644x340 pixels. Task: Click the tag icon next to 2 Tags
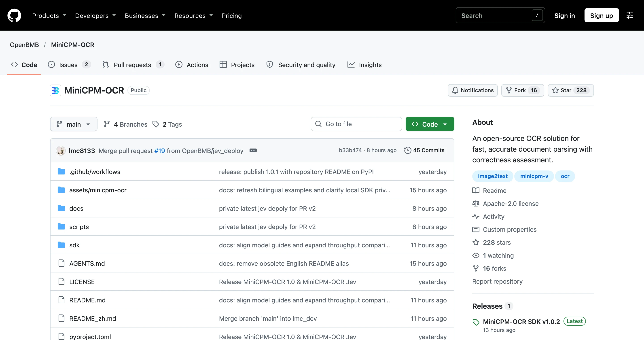156,124
